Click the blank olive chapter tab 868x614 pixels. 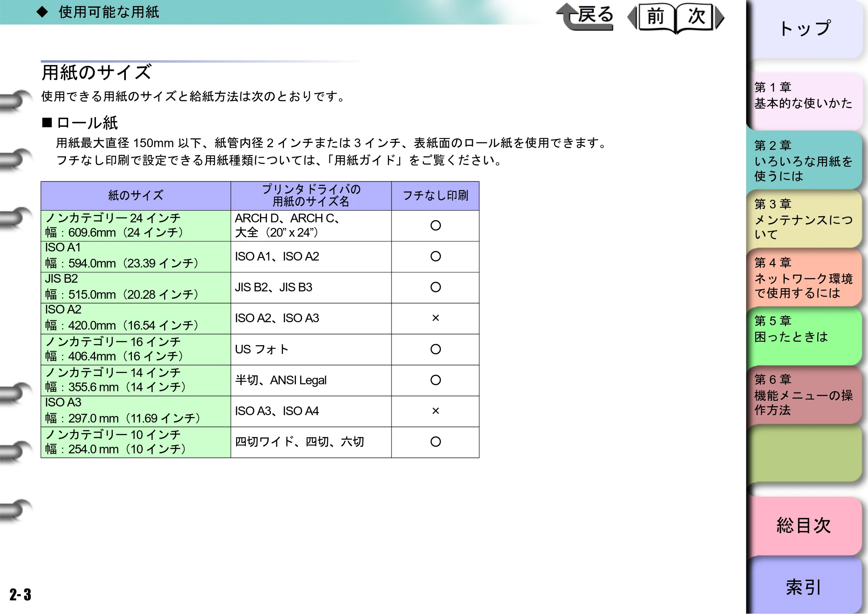[x=805, y=454]
